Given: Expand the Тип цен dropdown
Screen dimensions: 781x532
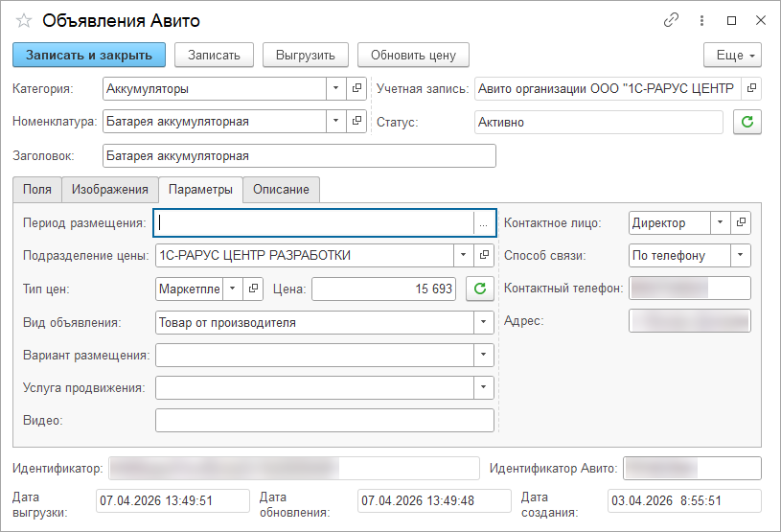Looking at the screenshot, I should point(233,289).
